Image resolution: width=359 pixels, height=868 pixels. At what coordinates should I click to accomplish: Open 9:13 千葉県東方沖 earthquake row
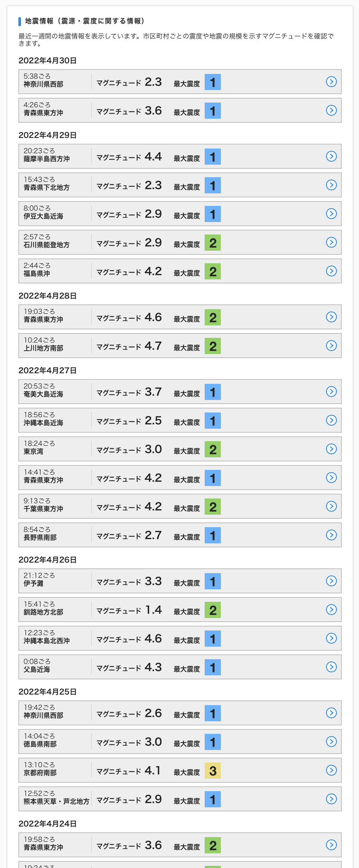[x=180, y=506]
